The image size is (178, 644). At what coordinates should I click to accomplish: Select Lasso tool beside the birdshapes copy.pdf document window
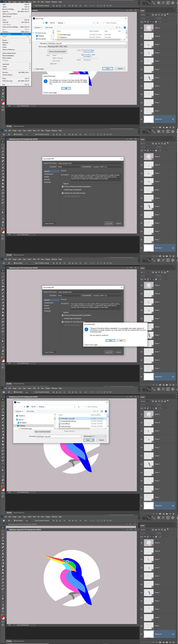click(3, 534)
